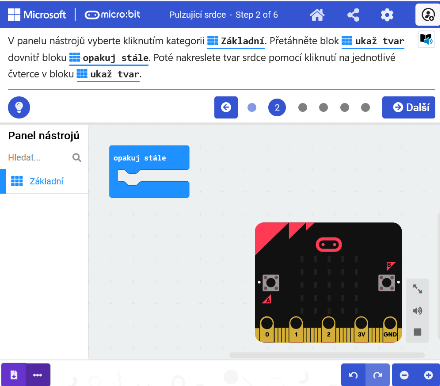Open the more options ellipsis menu

(38, 375)
